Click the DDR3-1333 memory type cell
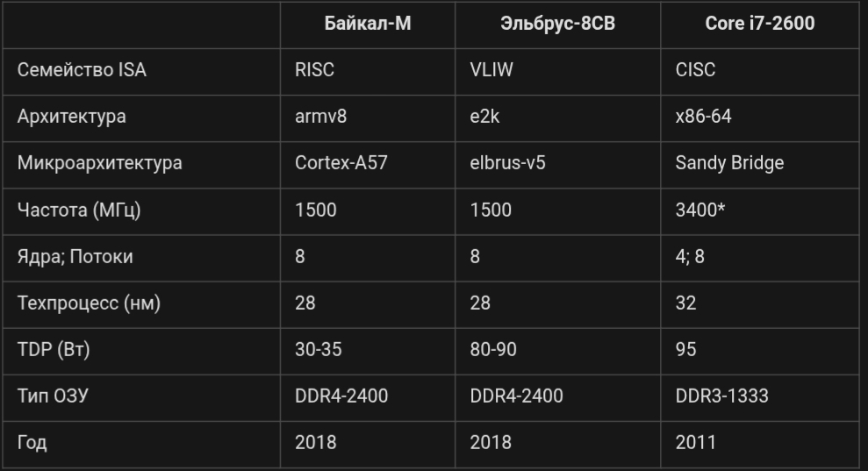Image resolution: width=868 pixels, height=471 pixels. [721, 396]
